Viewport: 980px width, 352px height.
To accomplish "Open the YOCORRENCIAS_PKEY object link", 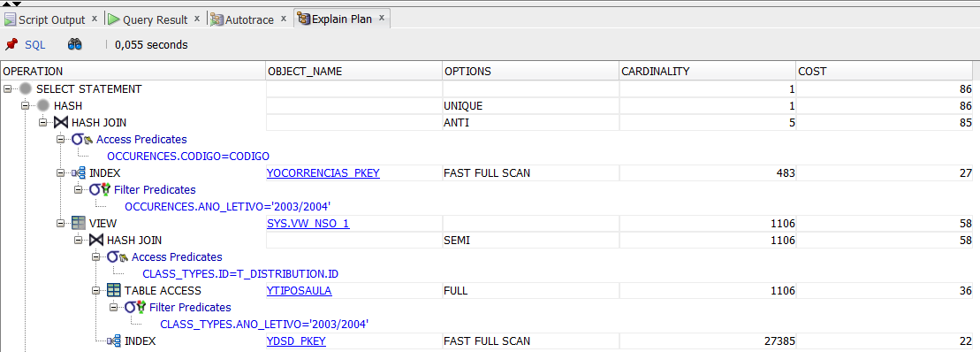I will point(323,173).
